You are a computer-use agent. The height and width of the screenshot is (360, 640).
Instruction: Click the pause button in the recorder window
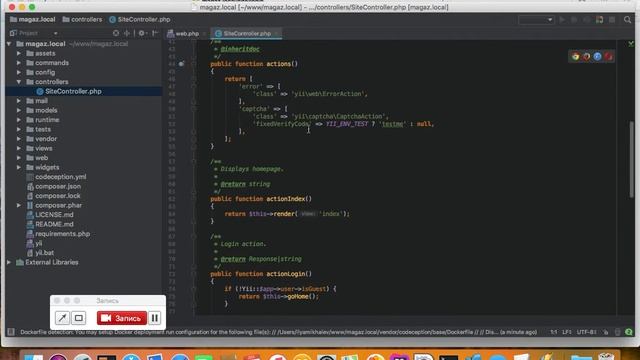155,318
